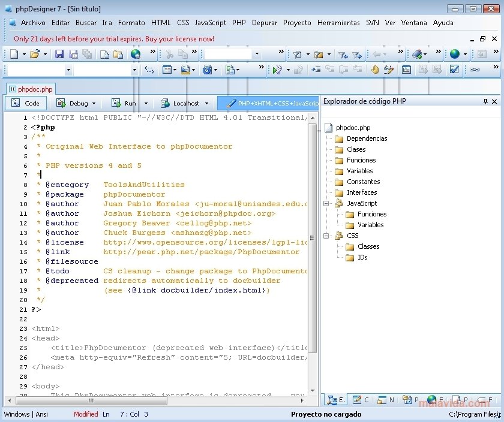
Task: Click the yellow hand icon
Action: [375, 70]
